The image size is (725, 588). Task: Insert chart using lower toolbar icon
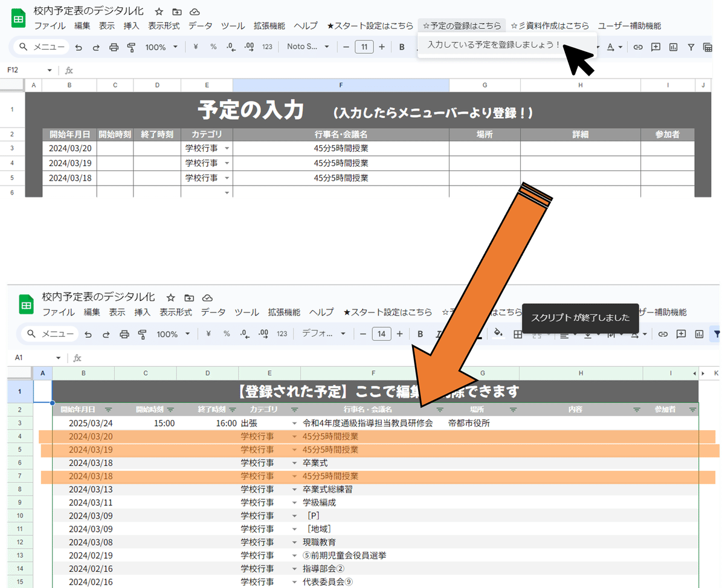pos(699,334)
